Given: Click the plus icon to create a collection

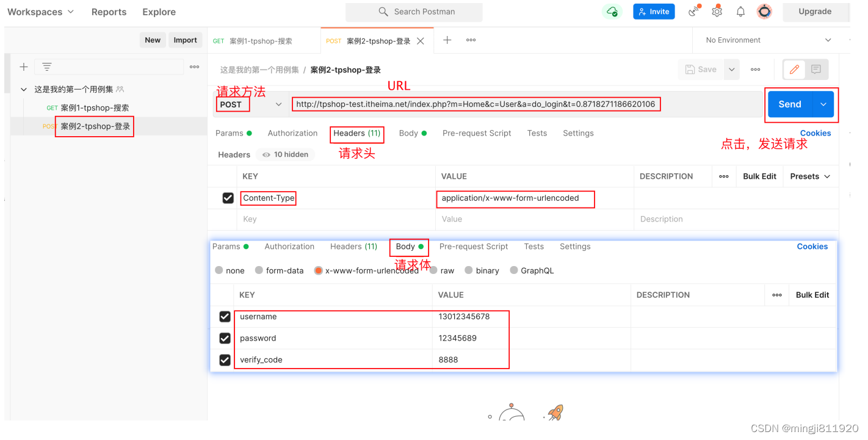Looking at the screenshot, I should [x=24, y=67].
